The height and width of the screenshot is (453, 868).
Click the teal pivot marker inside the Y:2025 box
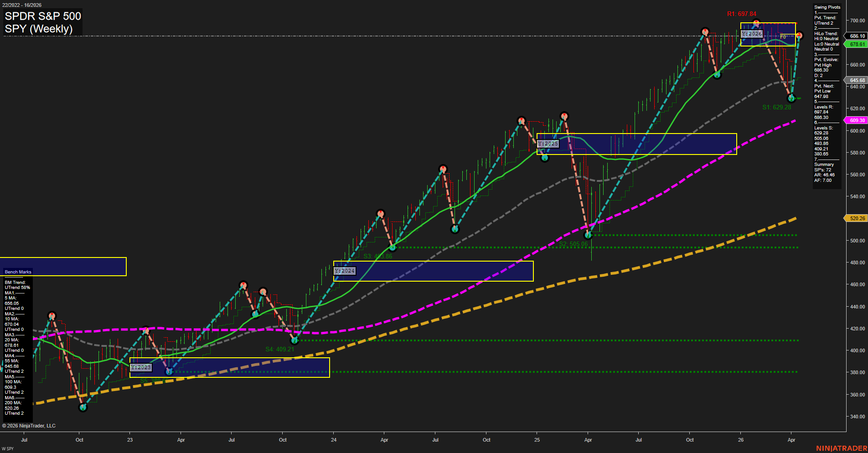[544, 158]
